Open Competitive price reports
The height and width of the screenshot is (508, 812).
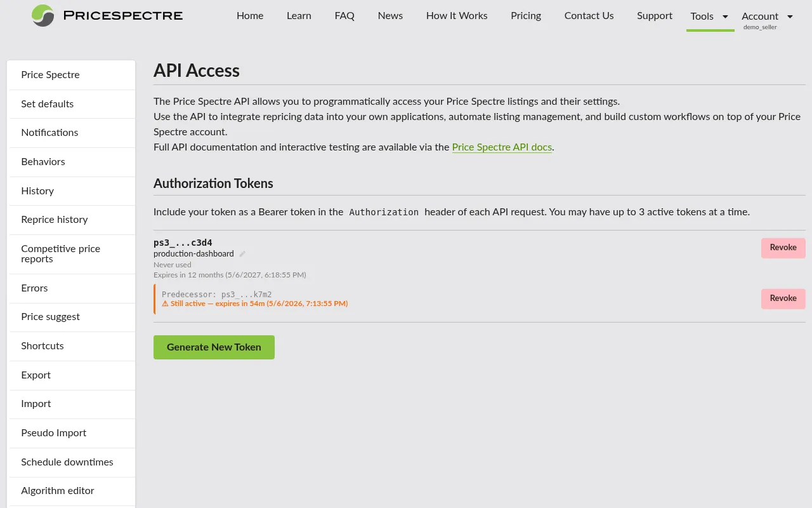click(x=72, y=254)
